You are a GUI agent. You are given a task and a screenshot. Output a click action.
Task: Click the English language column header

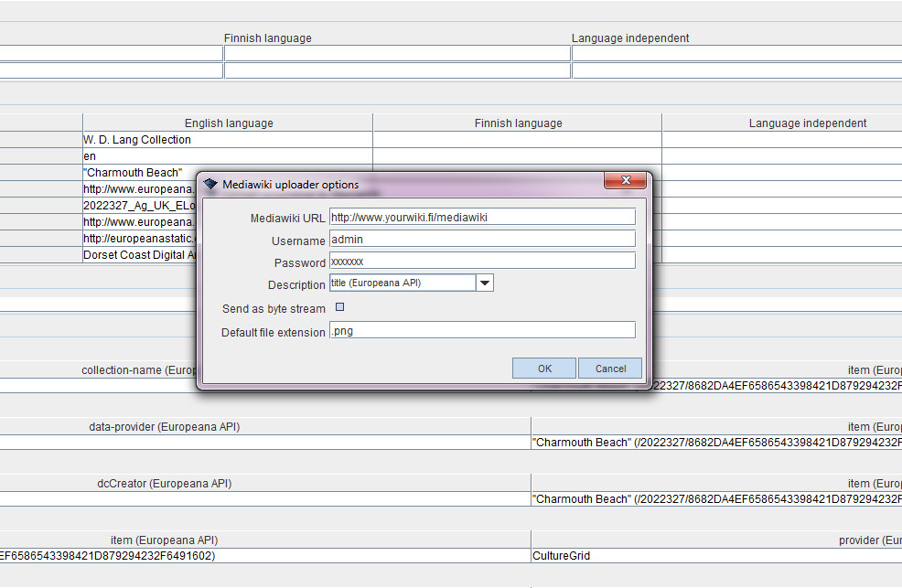click(228, 123)
